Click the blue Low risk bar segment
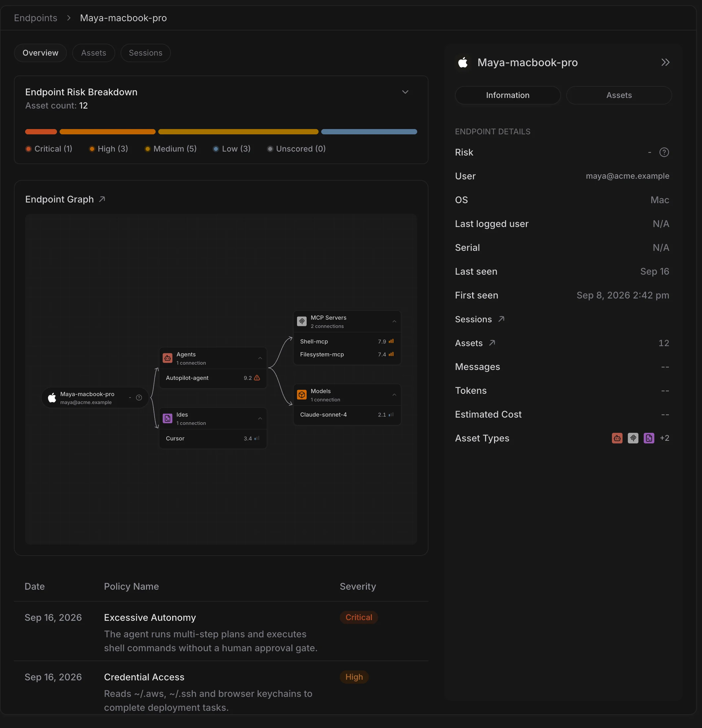The height and width of the screenshot is (728, 702). (369, 132)
